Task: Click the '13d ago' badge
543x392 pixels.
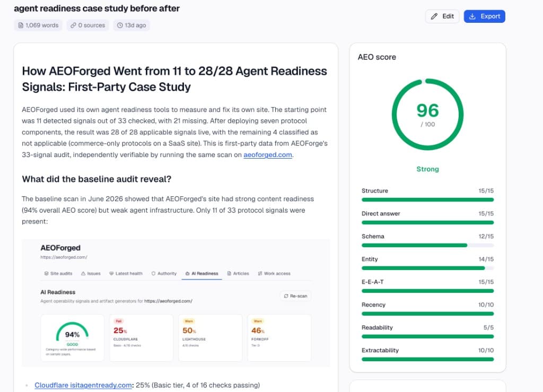Action: point(132,25)
